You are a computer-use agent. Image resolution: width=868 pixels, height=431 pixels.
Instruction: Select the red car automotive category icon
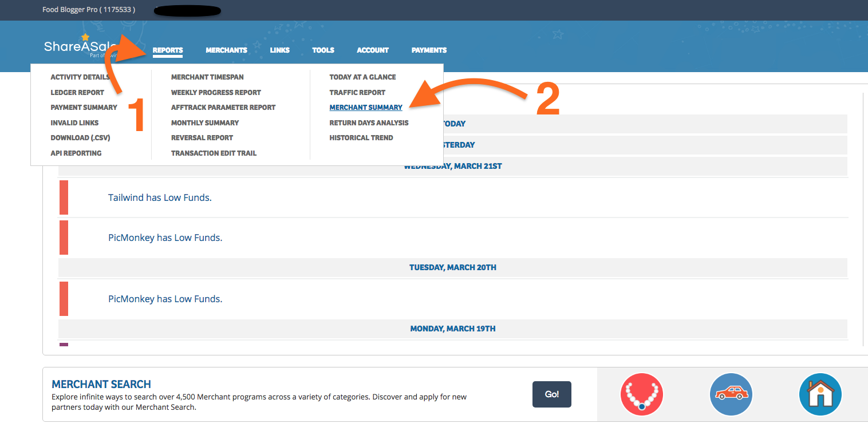pos(731,394)
